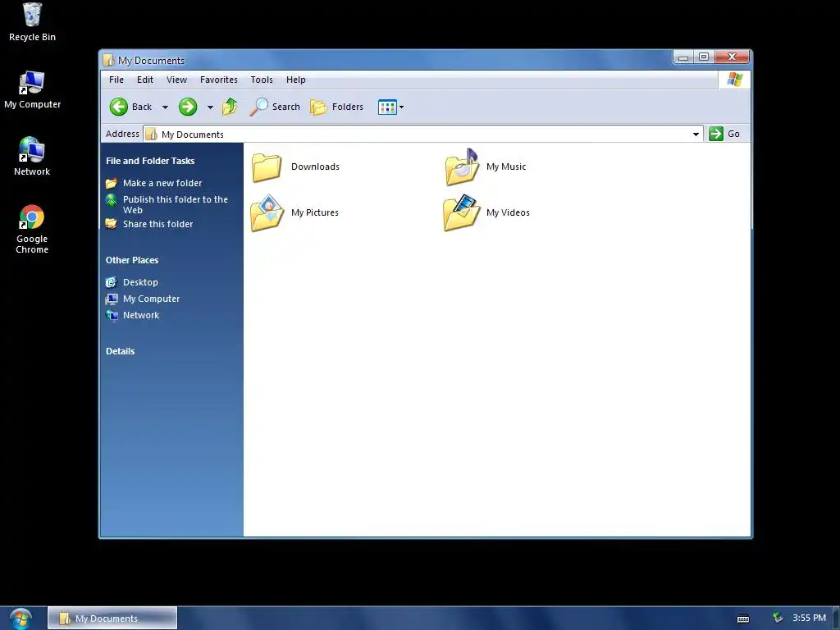Expand the Details section

click(120, 351)
